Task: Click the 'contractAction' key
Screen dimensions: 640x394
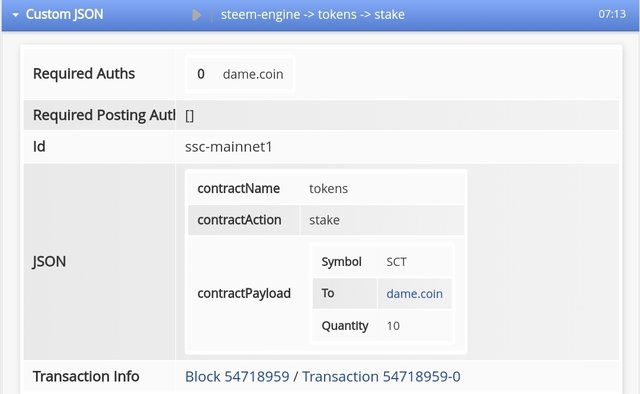Action: tap(239, 220)
